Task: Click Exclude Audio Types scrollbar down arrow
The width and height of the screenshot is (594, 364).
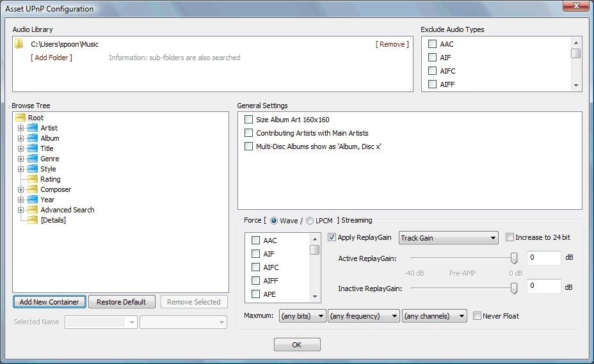Action: coord(576,86)
